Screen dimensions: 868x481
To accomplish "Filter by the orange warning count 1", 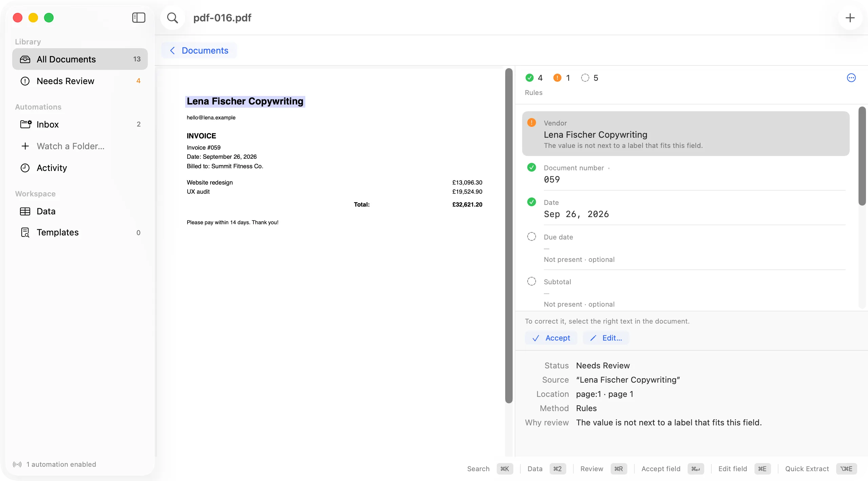I will point(561,78).
